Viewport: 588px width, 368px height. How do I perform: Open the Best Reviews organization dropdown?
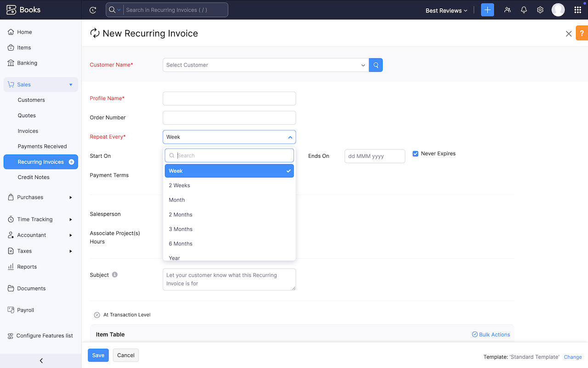click(x=446, y=9)
